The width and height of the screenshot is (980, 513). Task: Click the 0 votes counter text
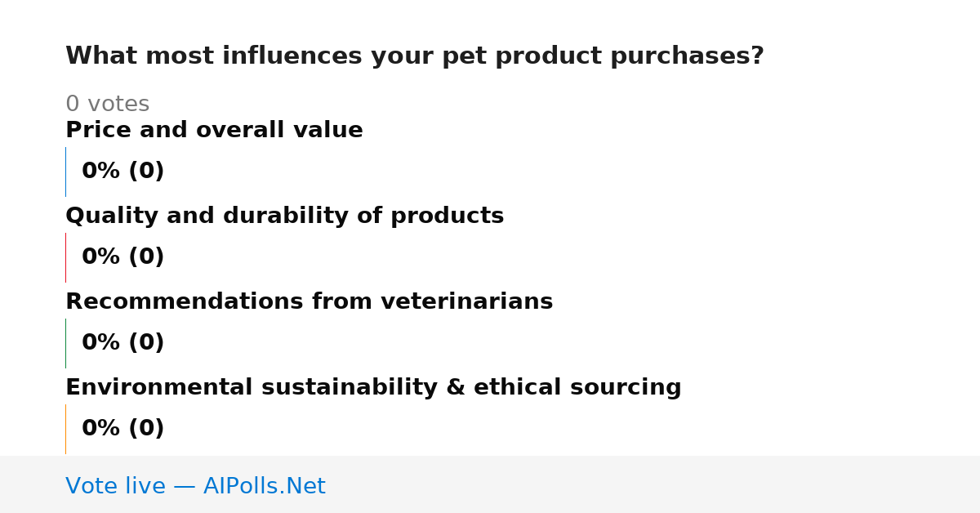click(107, 105)
